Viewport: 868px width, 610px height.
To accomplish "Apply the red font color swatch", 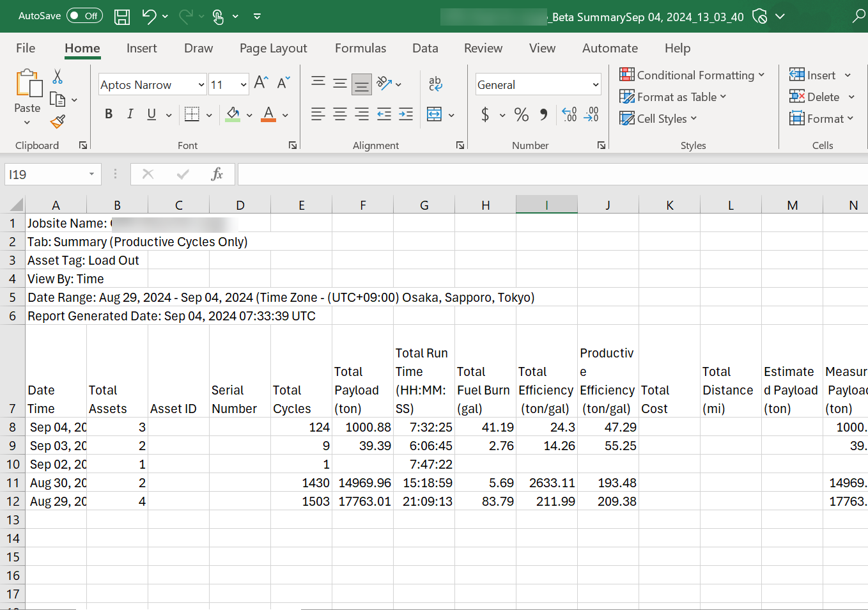I will coord(268,114).
